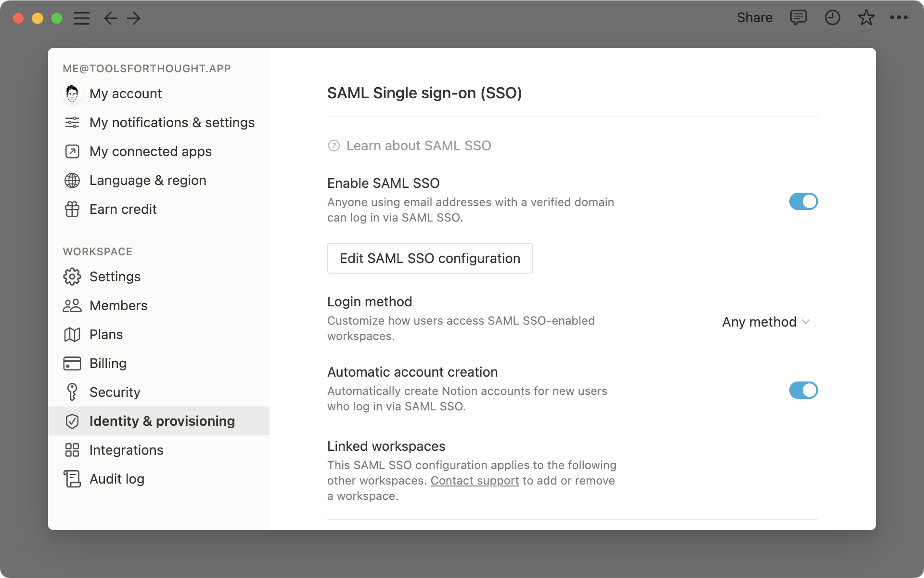
Task: Toggle Enable SAML SSO off
Action: point(803,200)
